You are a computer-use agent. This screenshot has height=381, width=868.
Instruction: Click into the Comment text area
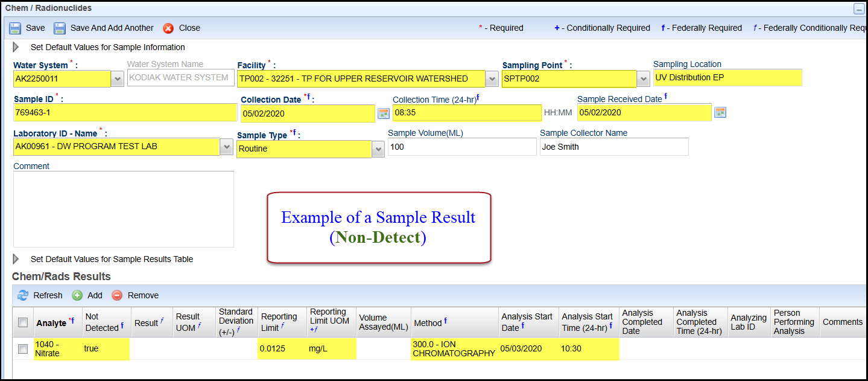pyautogui.click(x=123, y=209)
